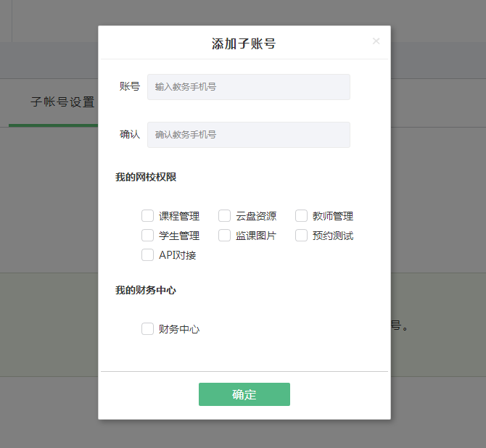Click the 我的网校权限 section heading
The width and height of the screenshot is (486, 448).
click(x=146, y=177)
